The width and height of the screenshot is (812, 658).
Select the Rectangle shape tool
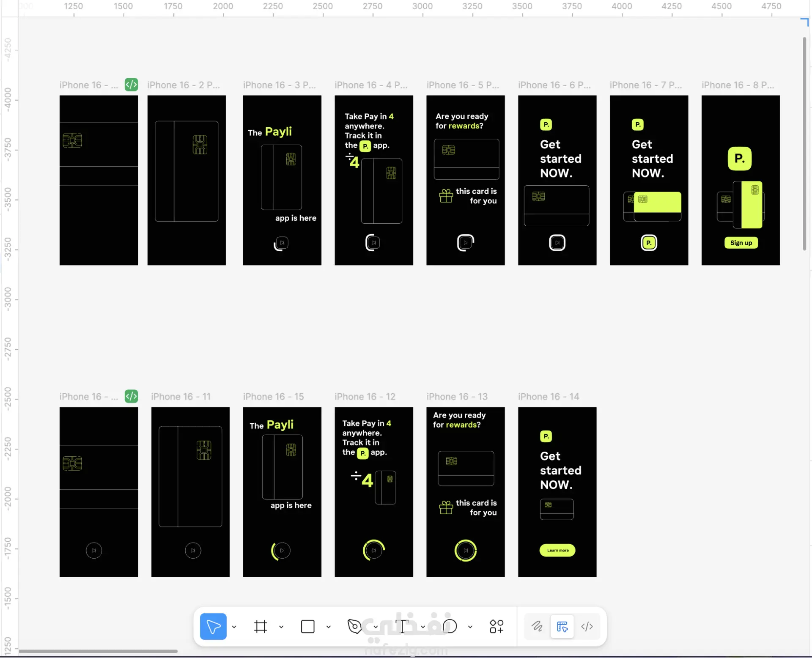coord(308,626)
